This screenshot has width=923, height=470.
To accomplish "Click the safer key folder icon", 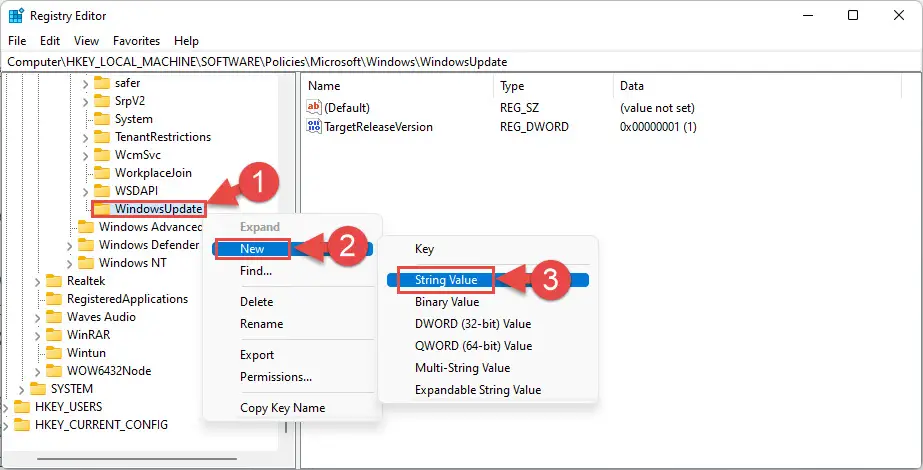I will pos(102,82).
